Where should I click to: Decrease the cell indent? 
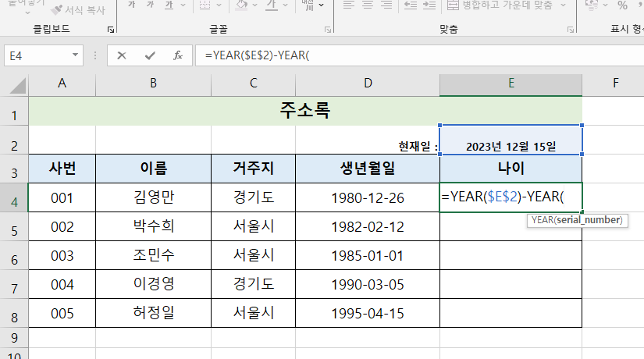[x=411, y=5]
